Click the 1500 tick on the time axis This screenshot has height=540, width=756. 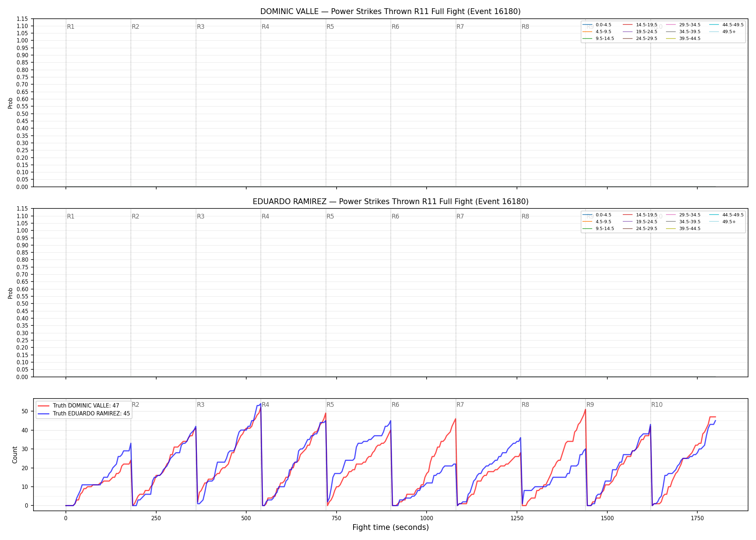(607, 518)
